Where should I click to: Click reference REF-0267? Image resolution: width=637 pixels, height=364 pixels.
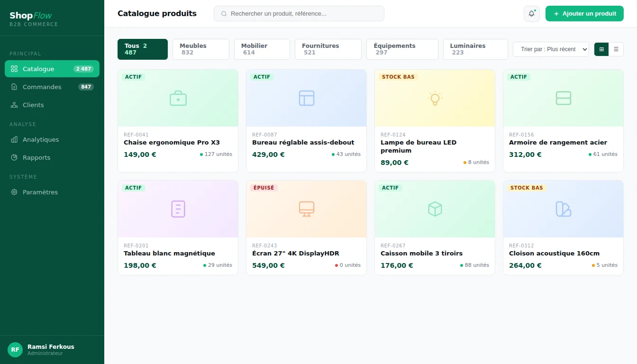click(393, 246)
